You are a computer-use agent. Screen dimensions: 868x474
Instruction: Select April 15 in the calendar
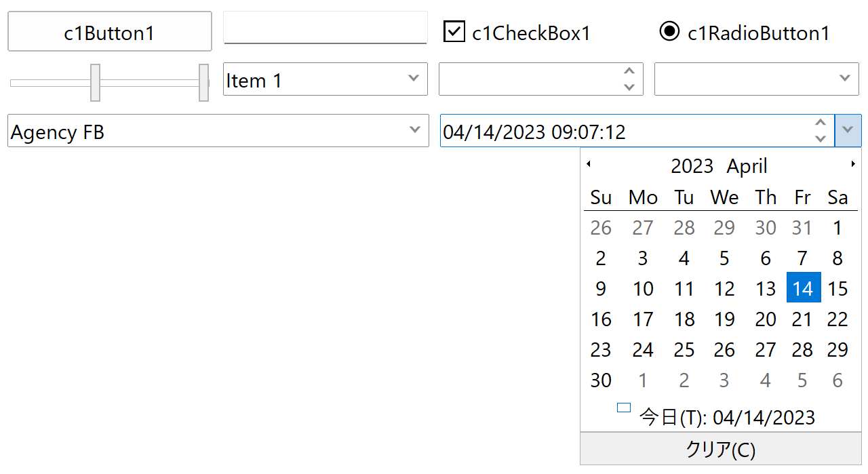pos(837,289)
